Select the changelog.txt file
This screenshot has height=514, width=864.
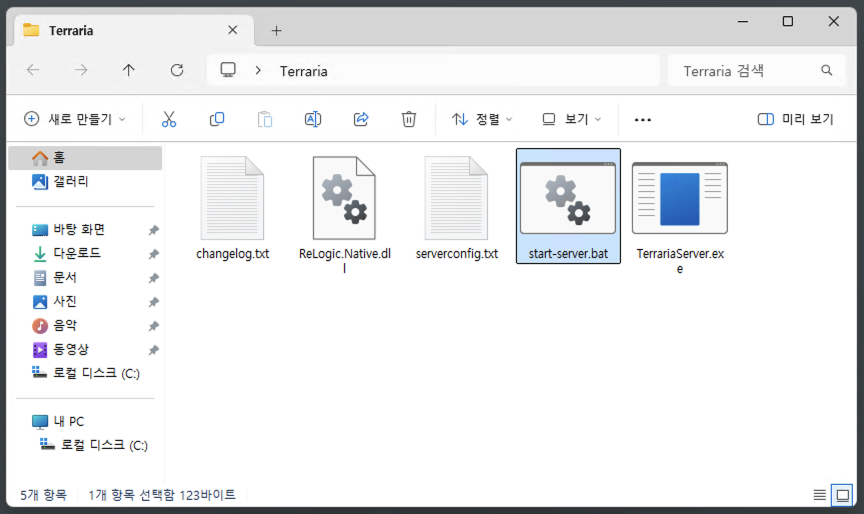pyautogui.click(x=233, y=207)
